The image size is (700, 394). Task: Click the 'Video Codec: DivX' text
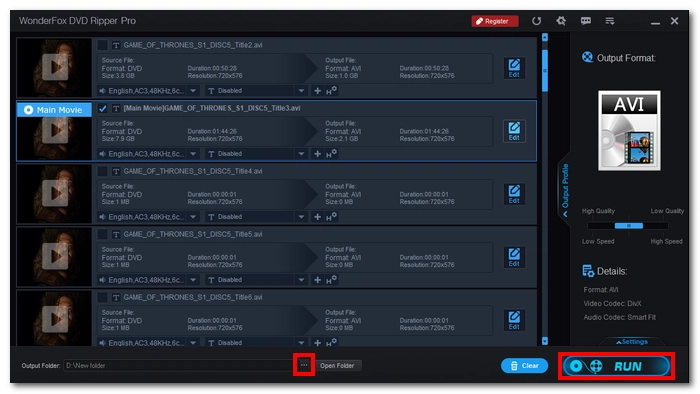click(x=612, y=303)
